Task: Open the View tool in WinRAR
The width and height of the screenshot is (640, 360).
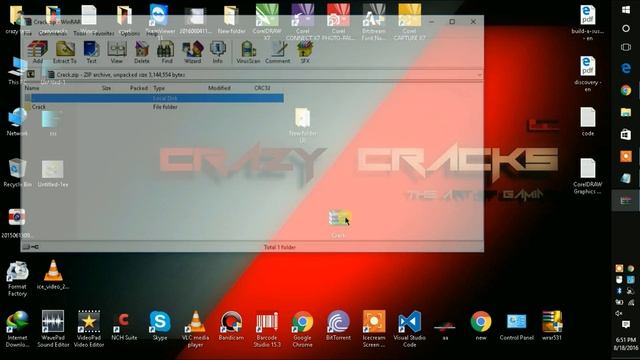Action: pyautogui.click(x=117, y=52)
